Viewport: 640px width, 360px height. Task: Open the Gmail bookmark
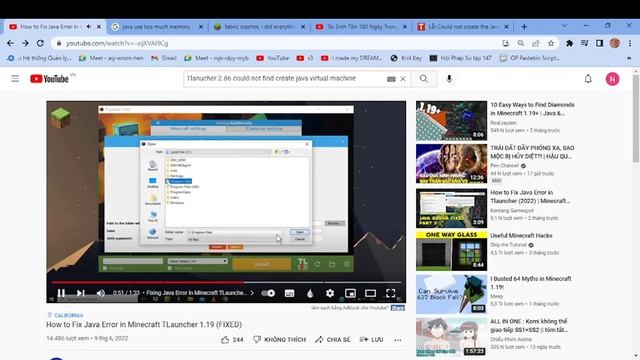(164, 58)
